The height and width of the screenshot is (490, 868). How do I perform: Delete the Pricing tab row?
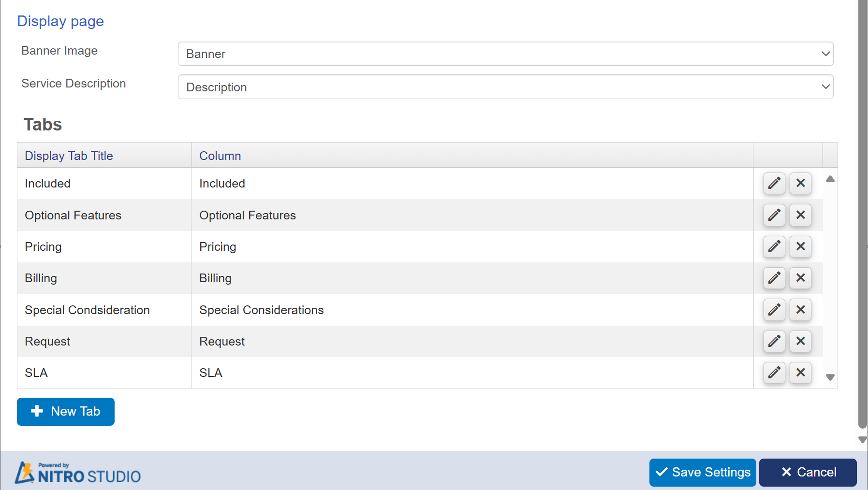pos(800,246)
